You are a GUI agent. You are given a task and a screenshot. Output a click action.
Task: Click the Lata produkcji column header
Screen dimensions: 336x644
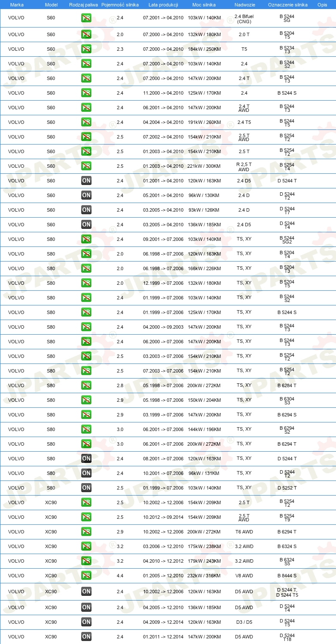click(x=163, y=4)
